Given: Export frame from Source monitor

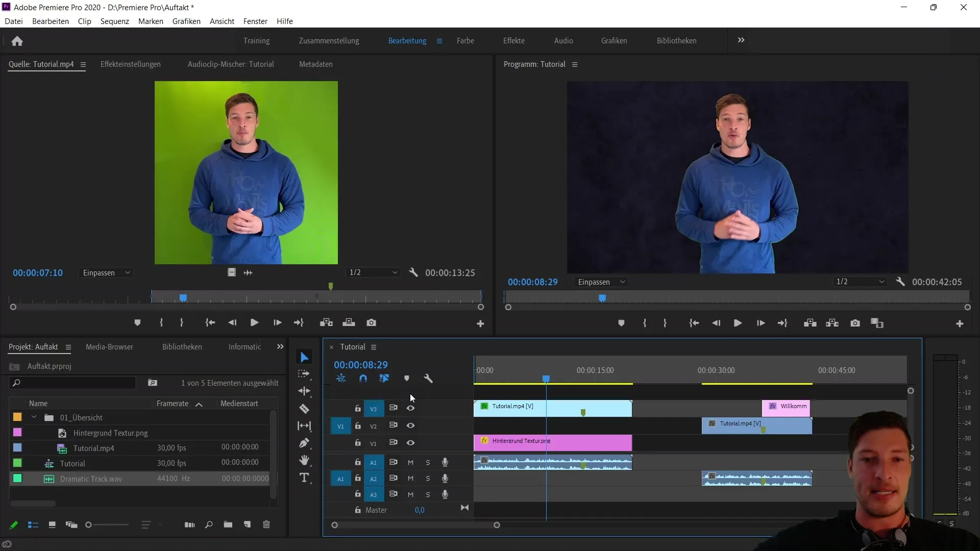Looking at the screenshot, I should point(371,323).
